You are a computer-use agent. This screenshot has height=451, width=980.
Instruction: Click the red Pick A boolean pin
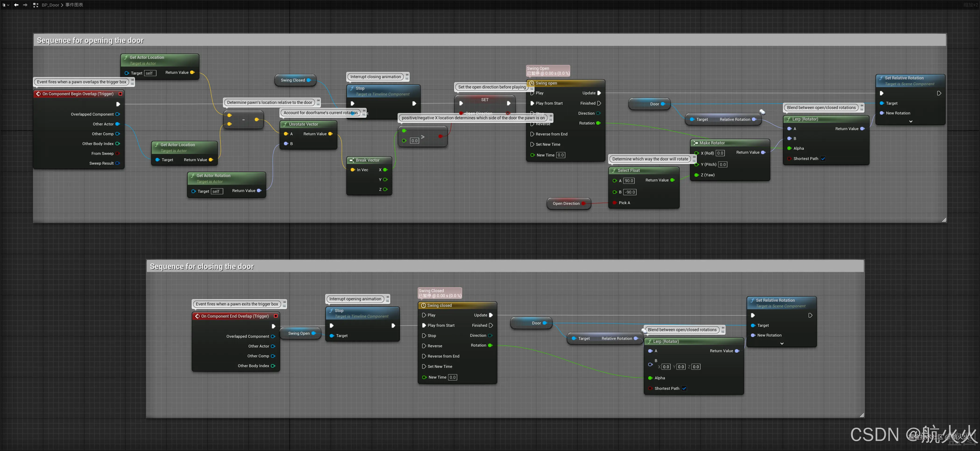tap(615, 203)
